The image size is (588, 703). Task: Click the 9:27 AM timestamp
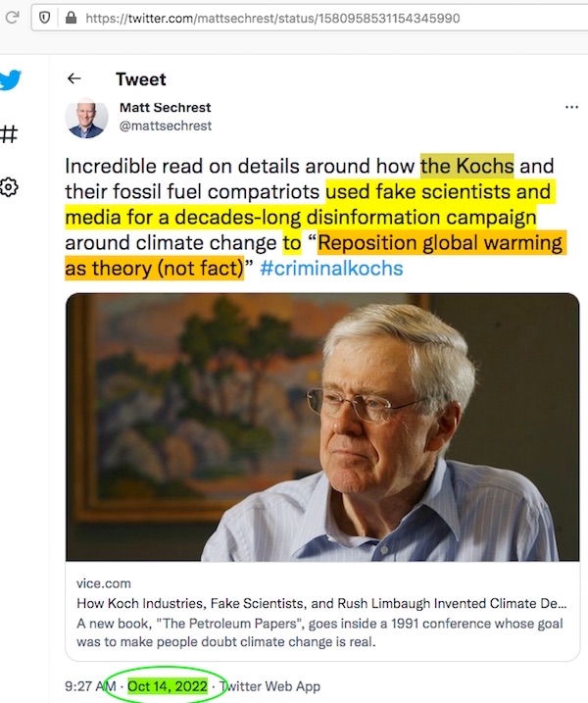91,686
